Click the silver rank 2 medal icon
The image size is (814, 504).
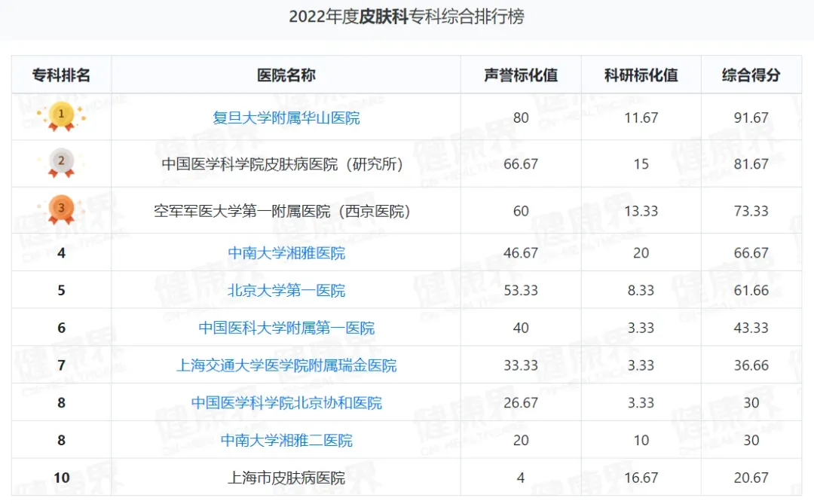[x=61, y=163]
